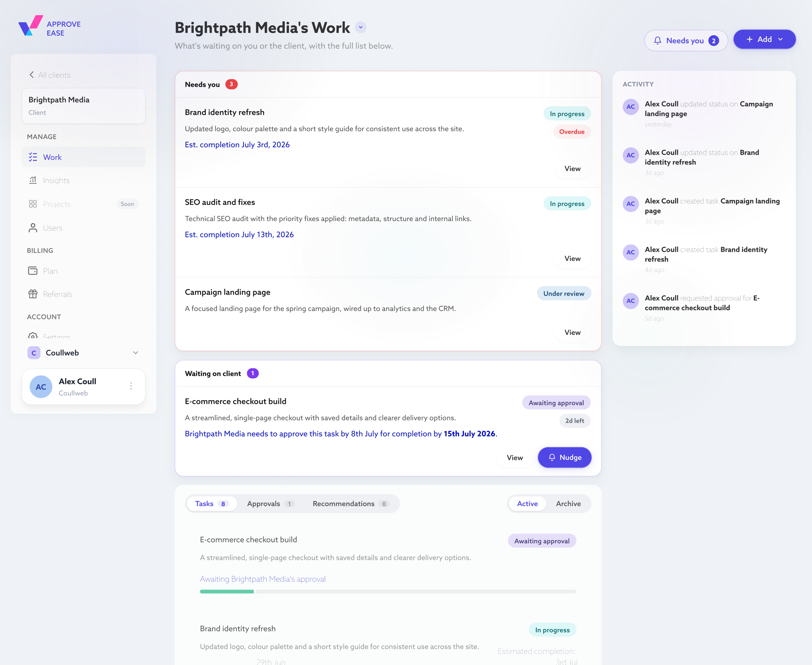Open Plan via its wallet icon
This screenshot has height=665, width=812.
[x=33, y=271]
